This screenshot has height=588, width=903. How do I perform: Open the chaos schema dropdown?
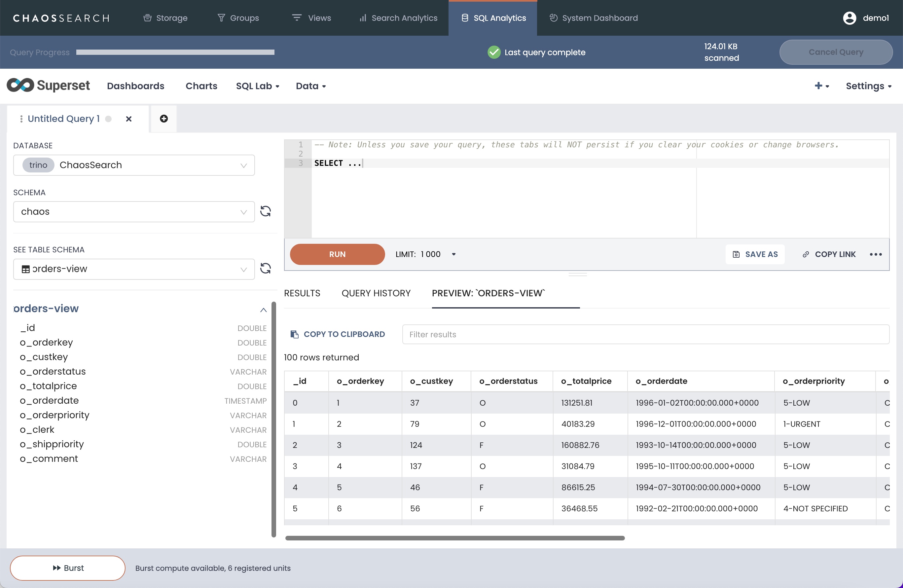pos(133,212)
